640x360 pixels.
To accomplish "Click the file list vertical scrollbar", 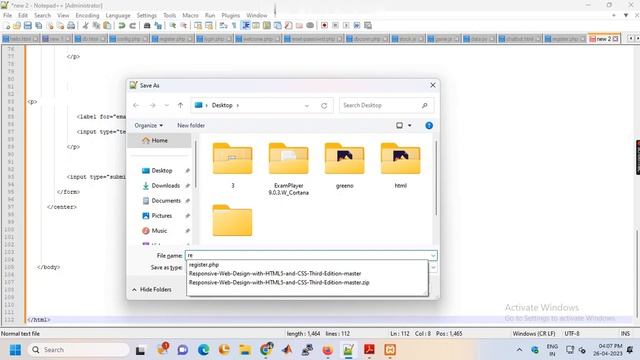I will 436,178.
